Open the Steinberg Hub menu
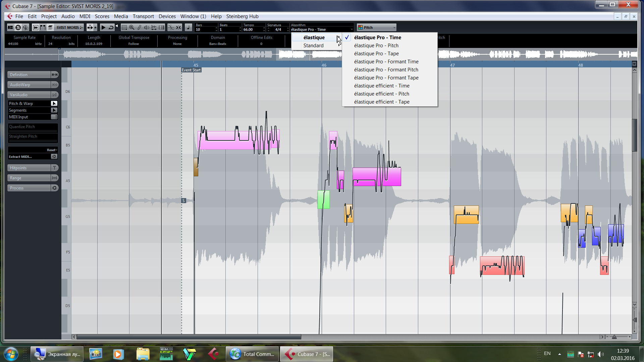The width and height of the screenshot is (644, 362). tap(242, 16)
